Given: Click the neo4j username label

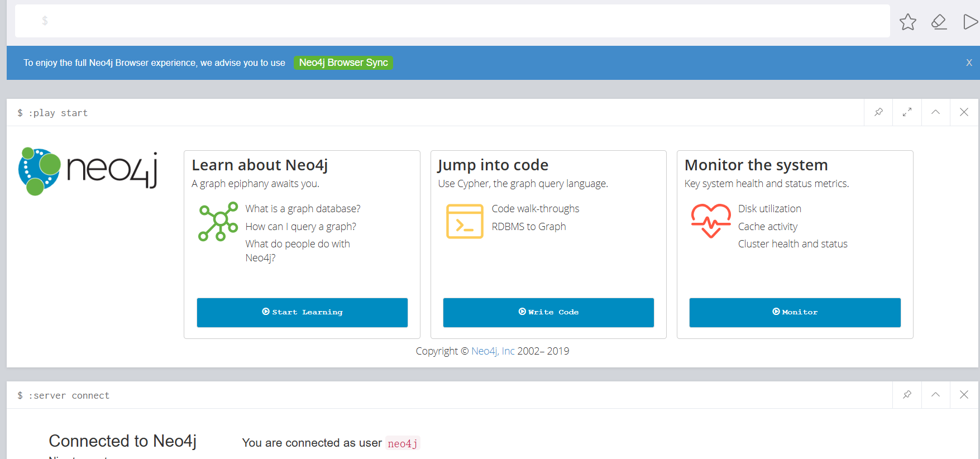Looking at the screenshot, I should 403,443.
